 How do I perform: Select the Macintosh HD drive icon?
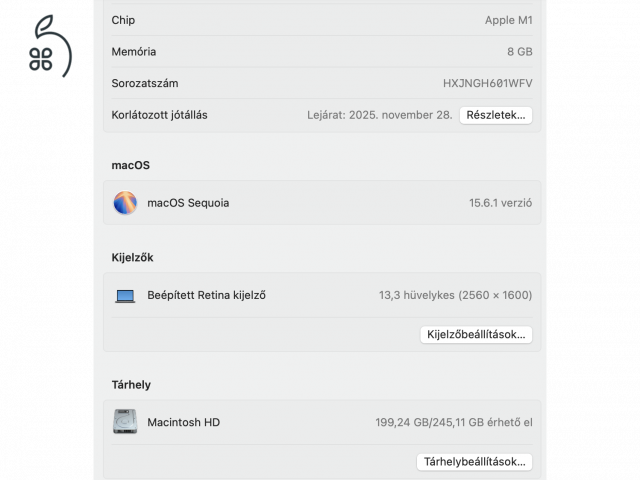125,422
